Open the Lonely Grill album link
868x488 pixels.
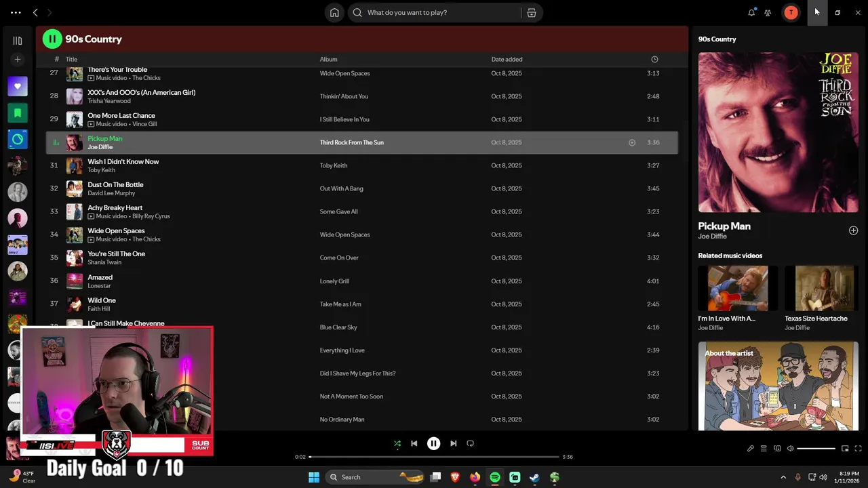(334, 281)
